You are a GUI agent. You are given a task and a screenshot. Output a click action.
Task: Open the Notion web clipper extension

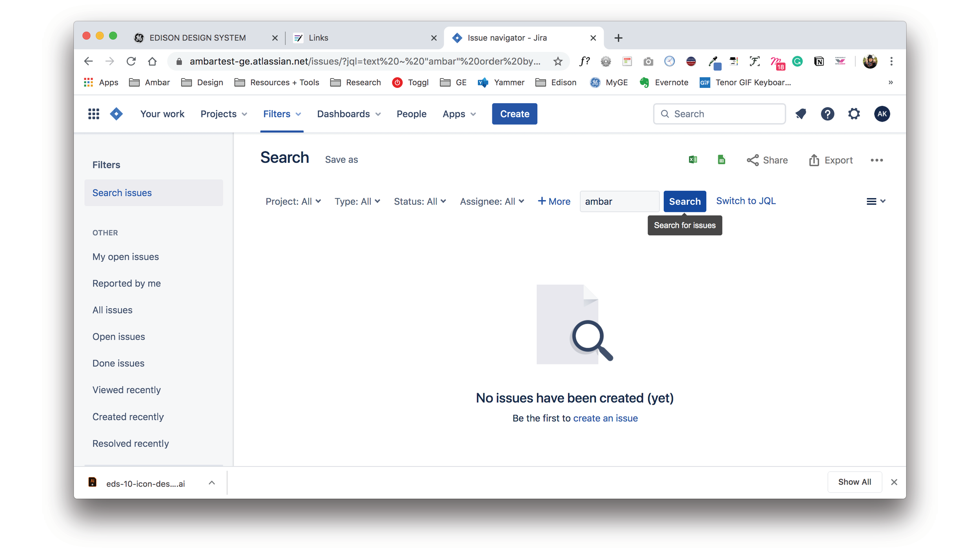click(818, 61)
